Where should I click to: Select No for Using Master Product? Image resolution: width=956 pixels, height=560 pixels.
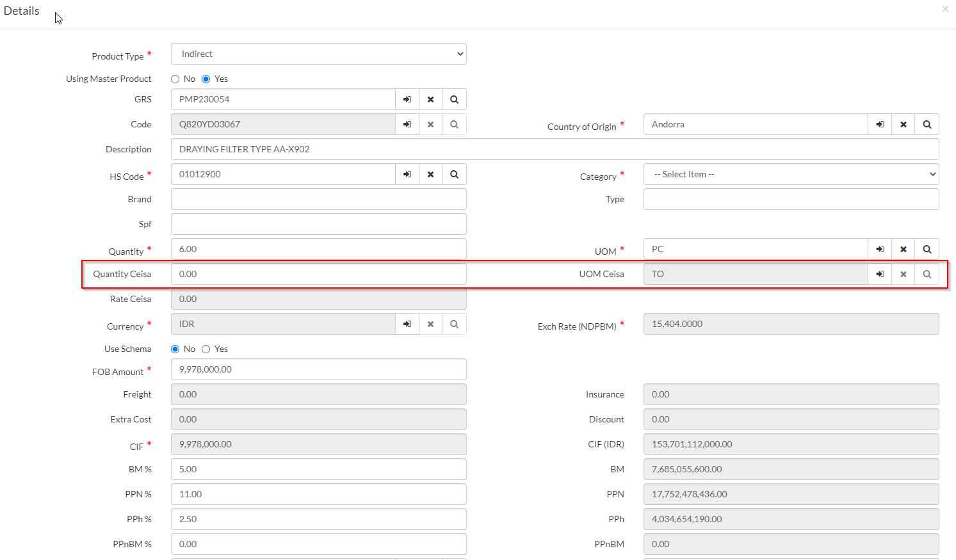(175, 79)
